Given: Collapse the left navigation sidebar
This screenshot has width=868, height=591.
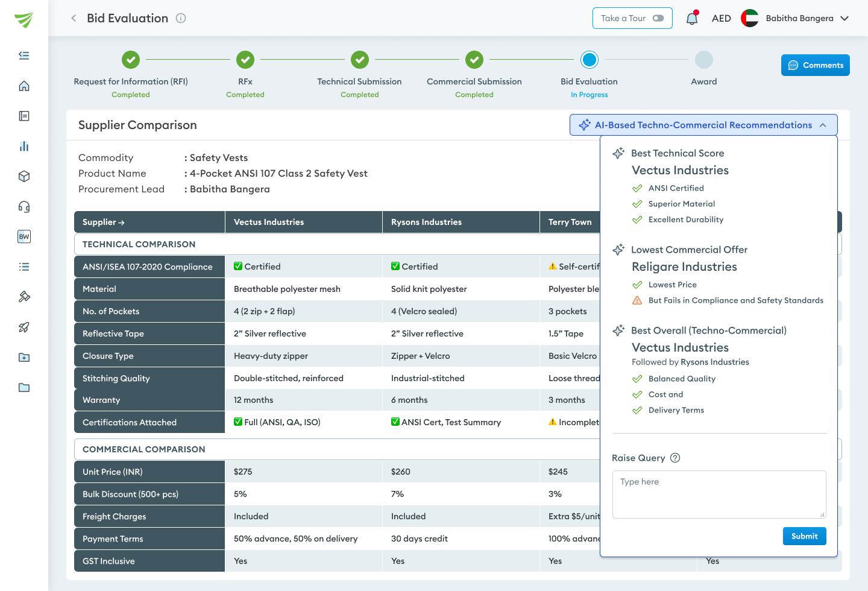Looking at the screenshot, I should pos(24,55).
